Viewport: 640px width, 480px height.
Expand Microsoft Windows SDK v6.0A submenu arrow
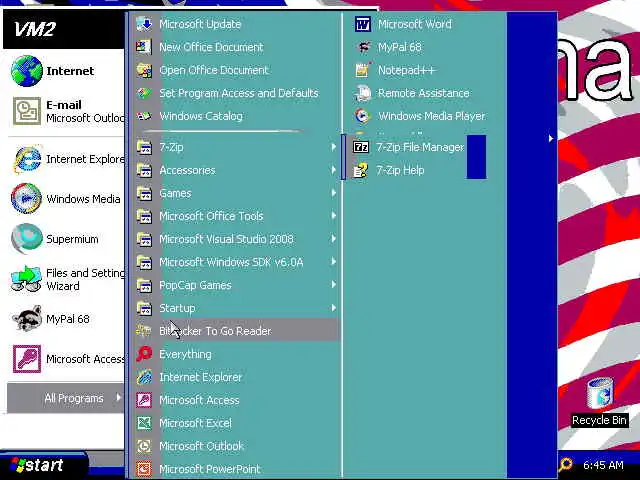click(333, 262)
